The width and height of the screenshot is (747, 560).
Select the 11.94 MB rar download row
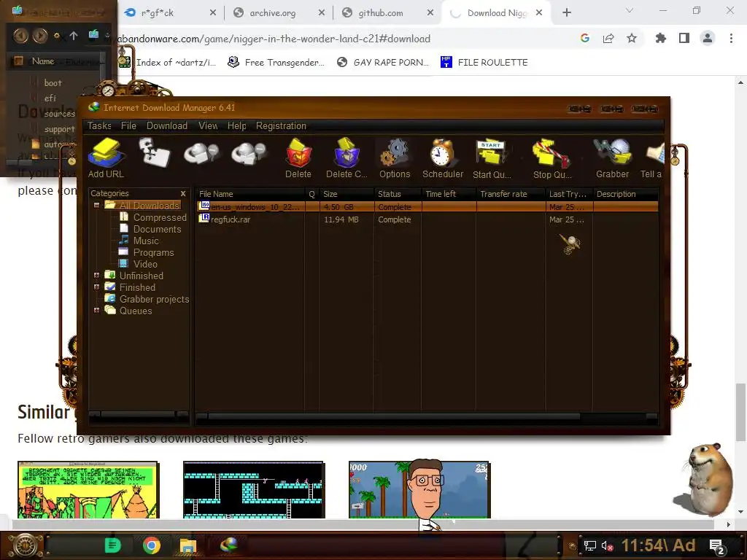click(x=427, y=219)
